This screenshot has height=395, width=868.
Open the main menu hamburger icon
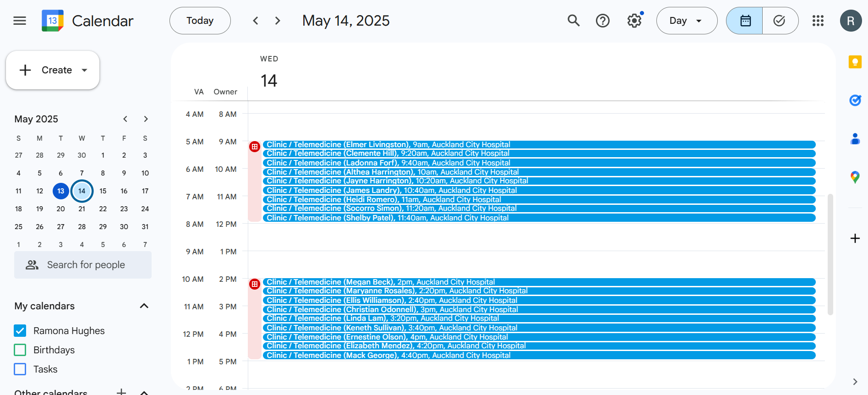[20, 21]
